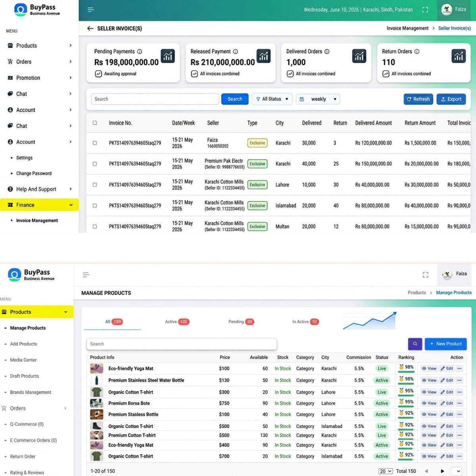Viewport: 476px width, 476px height.
Task: Click the Manage Products search field
Action: tap(181, 344)
